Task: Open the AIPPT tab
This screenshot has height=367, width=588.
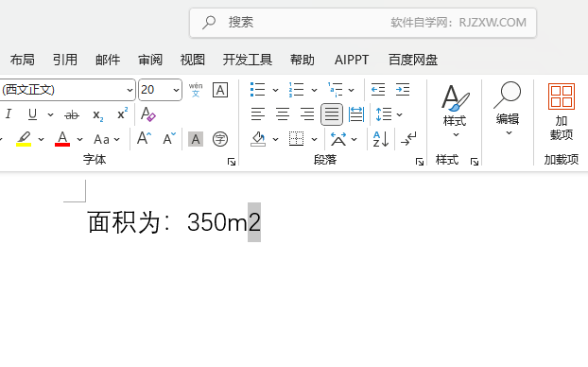Action: coord(352,60)
